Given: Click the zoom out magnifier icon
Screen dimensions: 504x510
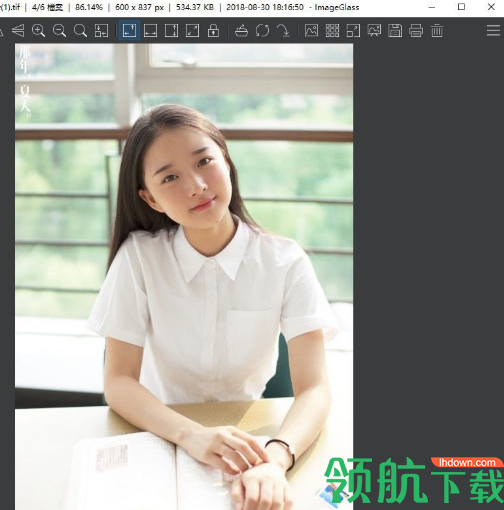Looking at the screenshot, I should 59,31.
